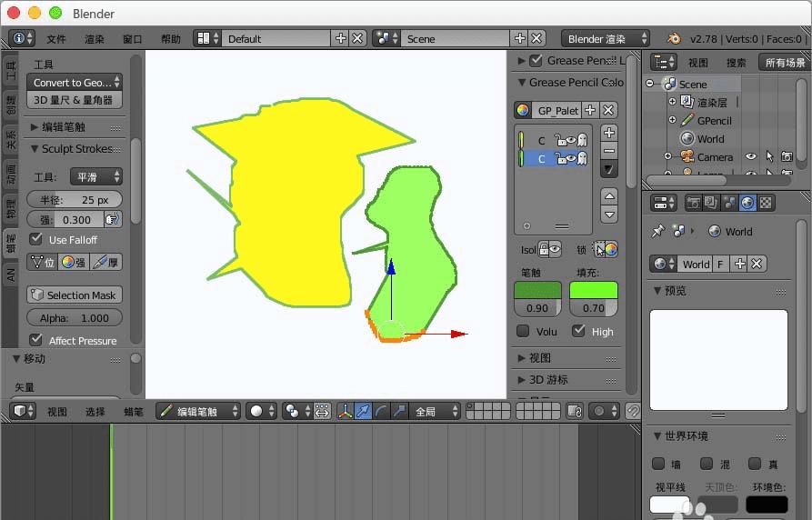
Task: Click the Render tab icon in properties header
Action: 693,203
